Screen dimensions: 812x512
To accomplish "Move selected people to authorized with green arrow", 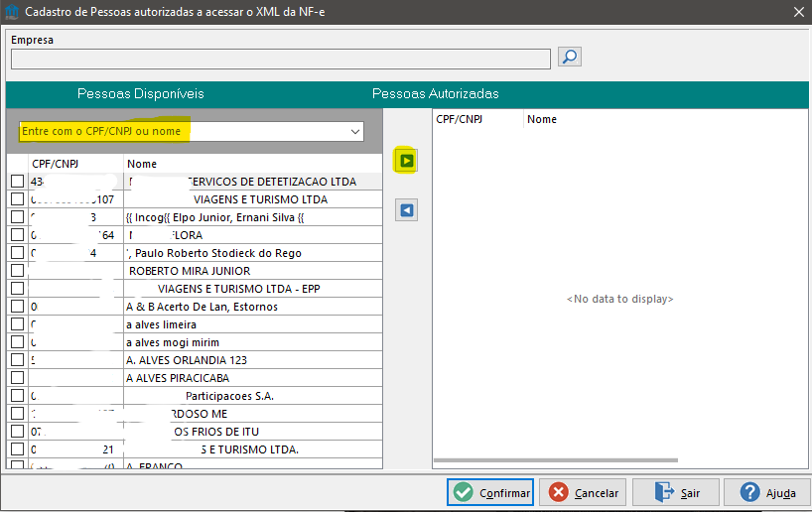I will coord(407,161).
